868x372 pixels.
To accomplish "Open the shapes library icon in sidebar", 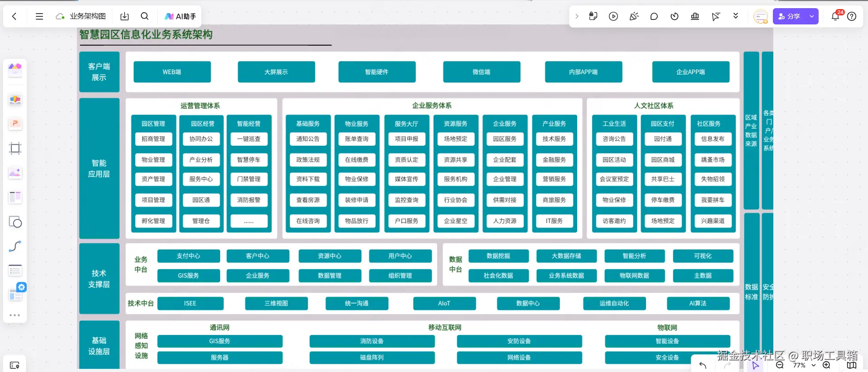I will click(x=15, y=70).
